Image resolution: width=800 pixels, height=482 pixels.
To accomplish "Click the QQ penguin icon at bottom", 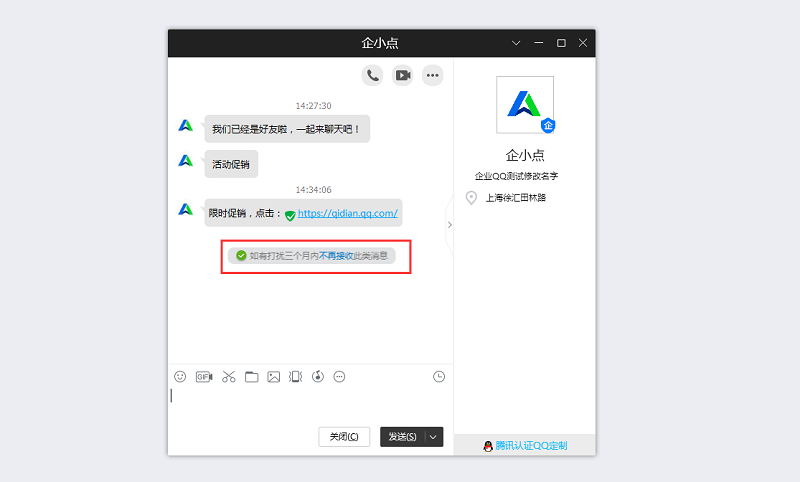I will pyautogui.click(x=488, y=446).
